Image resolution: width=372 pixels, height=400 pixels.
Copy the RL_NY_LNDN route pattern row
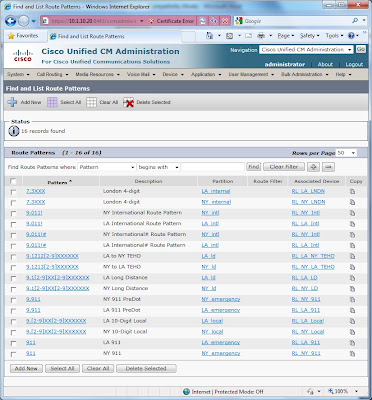(352, 202)
